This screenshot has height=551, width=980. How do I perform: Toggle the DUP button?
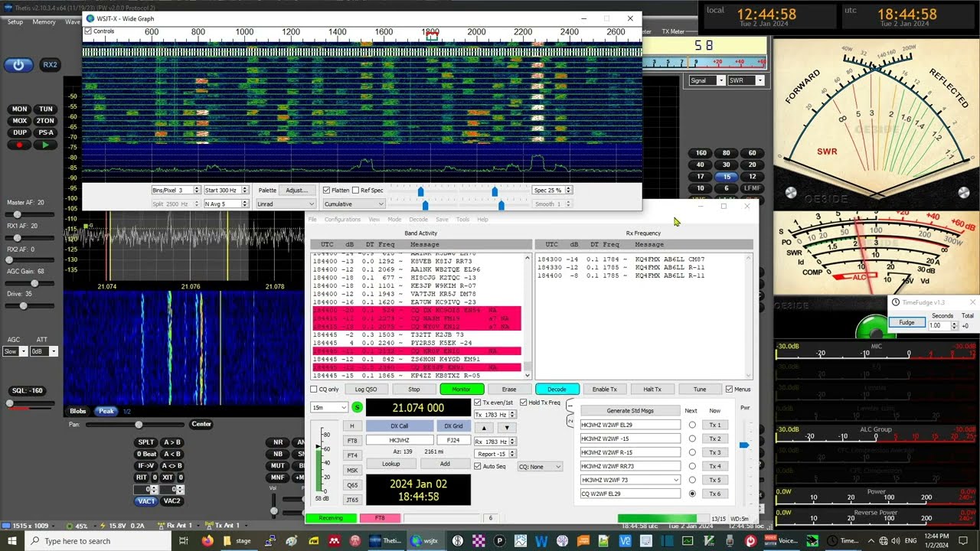pos(19,132)
